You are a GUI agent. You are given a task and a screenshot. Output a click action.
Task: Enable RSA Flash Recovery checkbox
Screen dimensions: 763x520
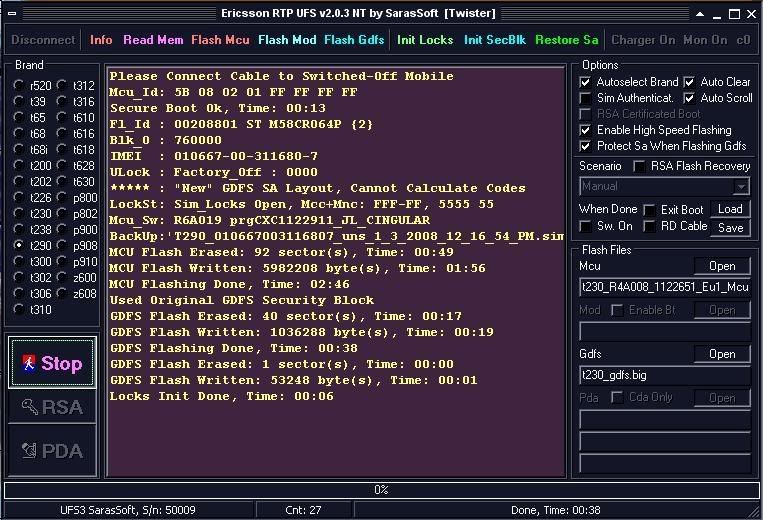tap(639, 166)
